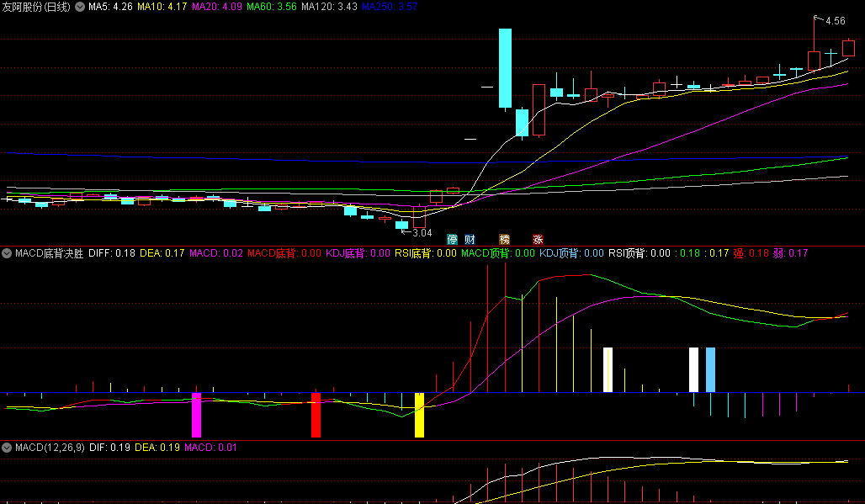Select the magenta MA20: 4.09 label
The image size is (865, 504).
pos(217,7)
